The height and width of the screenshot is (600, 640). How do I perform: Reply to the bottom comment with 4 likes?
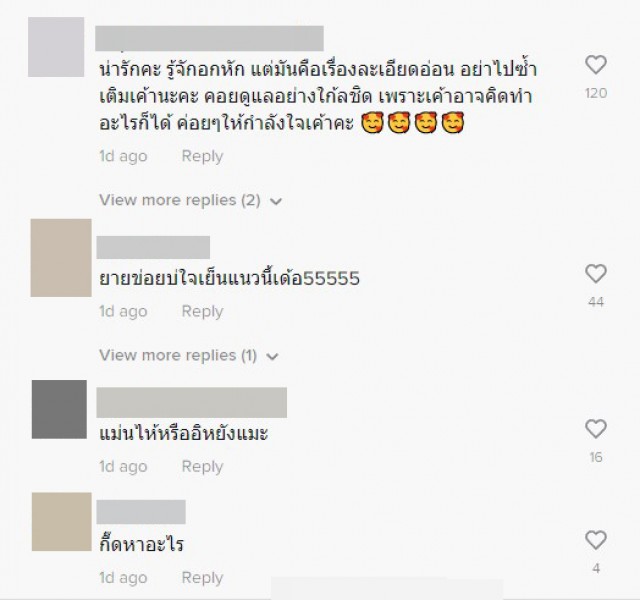[x=202, y=578]
